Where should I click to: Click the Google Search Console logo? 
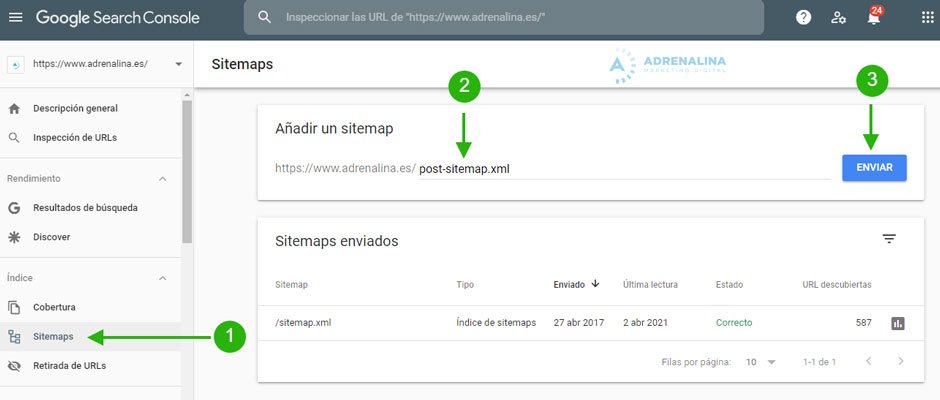[x=118, y=17]
